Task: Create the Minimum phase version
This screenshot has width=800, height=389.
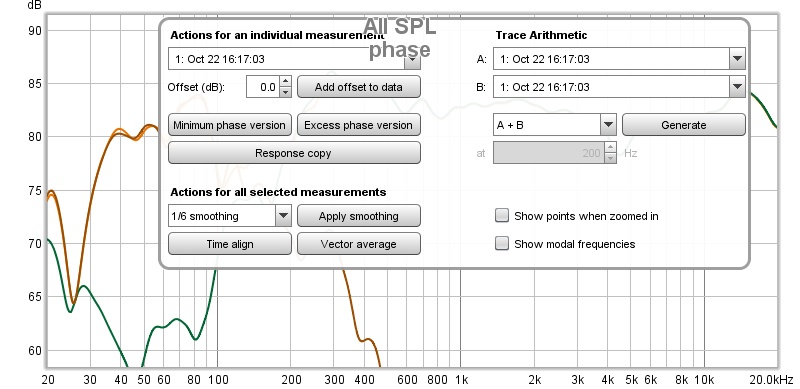Action: (x=230, y=125)
